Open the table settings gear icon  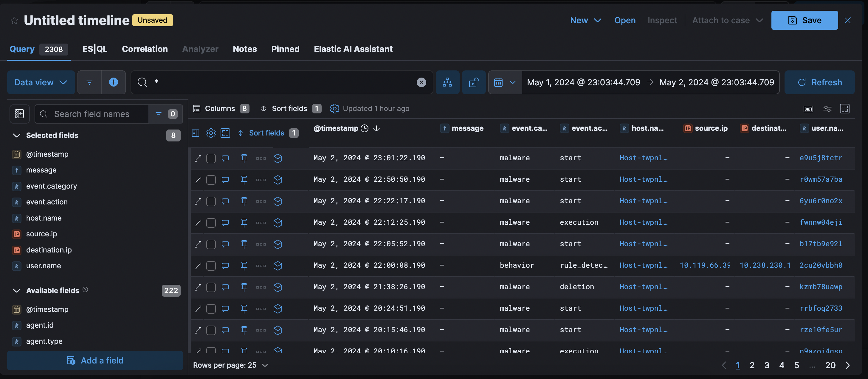point(334,109)
